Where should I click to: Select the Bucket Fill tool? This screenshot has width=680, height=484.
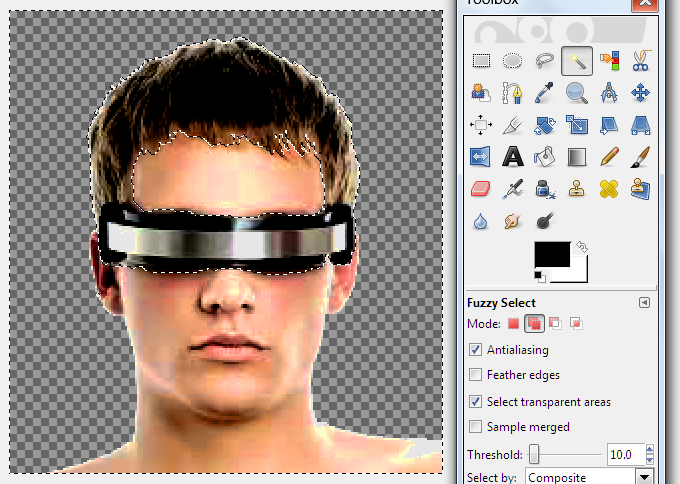[544, 156]
